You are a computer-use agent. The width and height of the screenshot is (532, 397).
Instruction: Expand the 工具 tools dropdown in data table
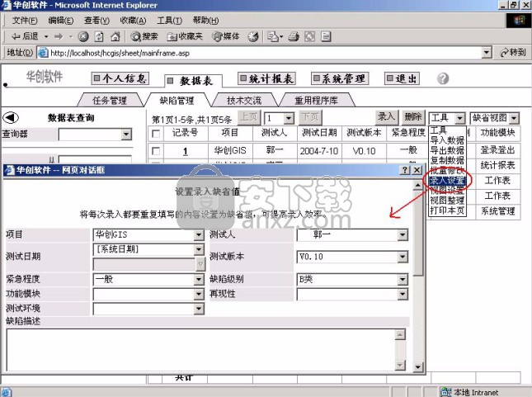point(459,118)
